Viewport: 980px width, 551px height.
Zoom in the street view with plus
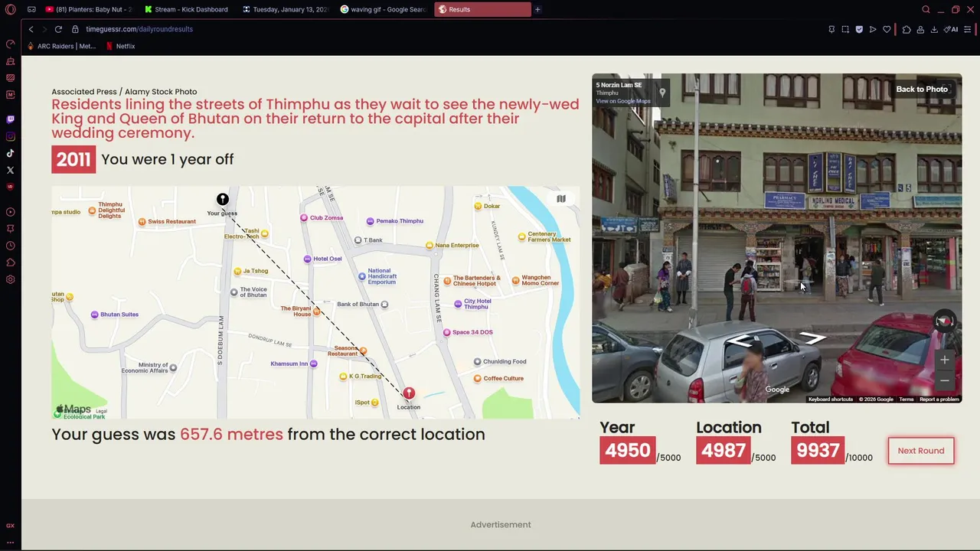[945, 360]
